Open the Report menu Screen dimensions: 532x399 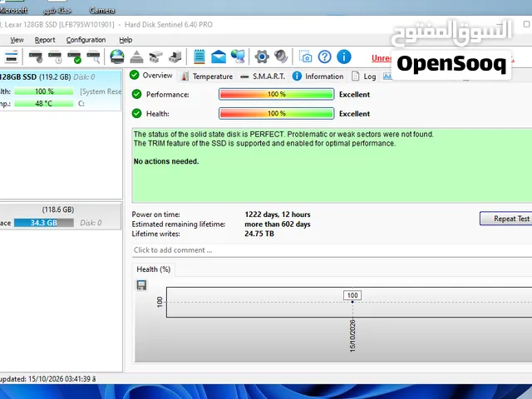click(45, 40)
